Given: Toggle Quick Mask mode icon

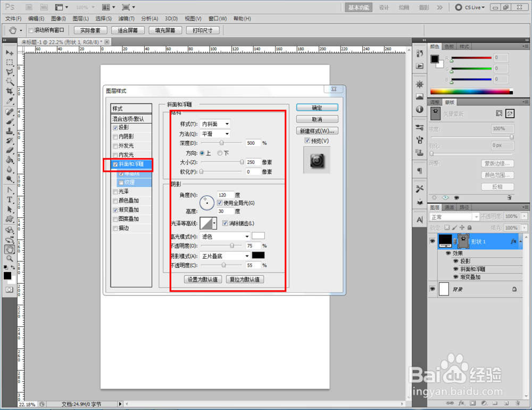Looking at the screenshot, I should [x=10, y=290].
